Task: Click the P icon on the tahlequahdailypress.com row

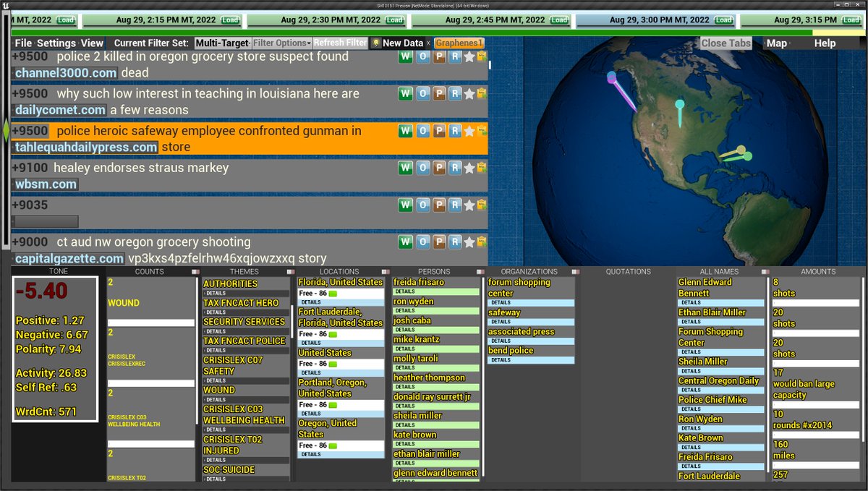Action: (x=439, y=131)
